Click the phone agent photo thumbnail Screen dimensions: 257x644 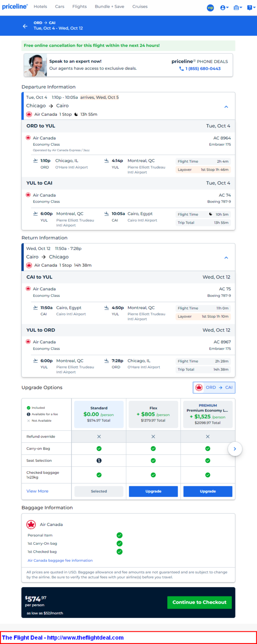(x=35, y=65)
